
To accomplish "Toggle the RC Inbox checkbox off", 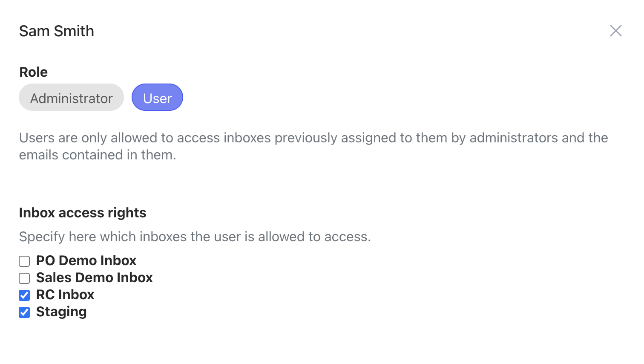I will pyautogui.click(x=24, y=295).
